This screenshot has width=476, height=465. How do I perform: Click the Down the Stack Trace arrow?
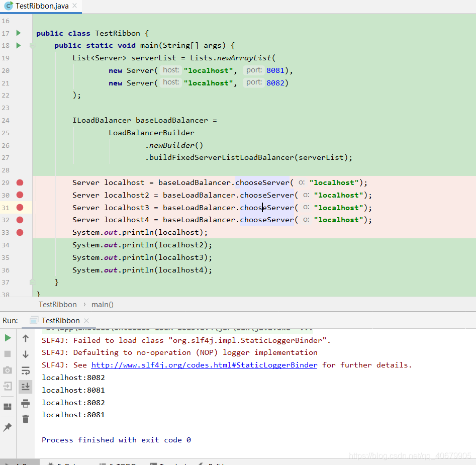tap(26, 354)
